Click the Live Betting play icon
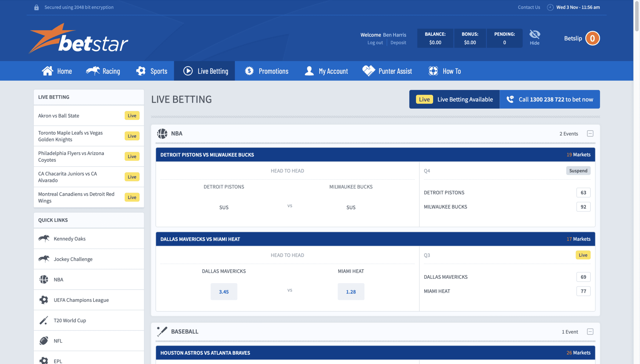The height and width of the screenshot is (364, 640). [x=188, y=71]
